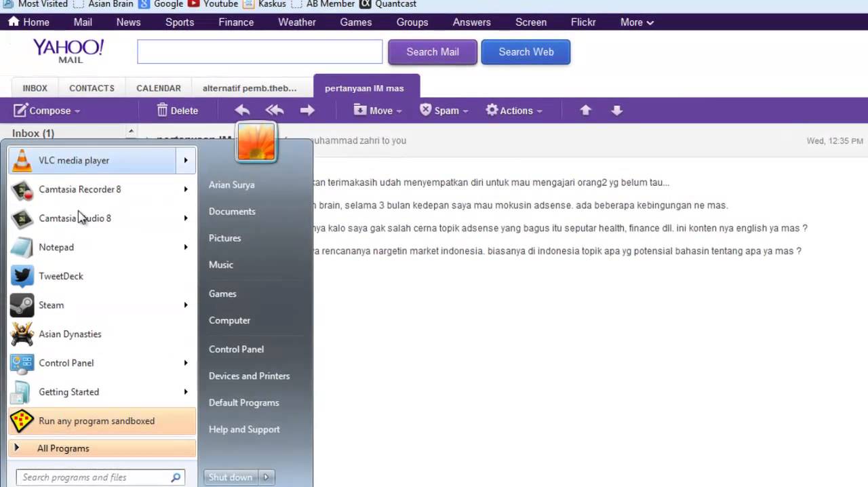Open Devices and Printers link
The width and height of the screenshot is (868, 487).
249,376
